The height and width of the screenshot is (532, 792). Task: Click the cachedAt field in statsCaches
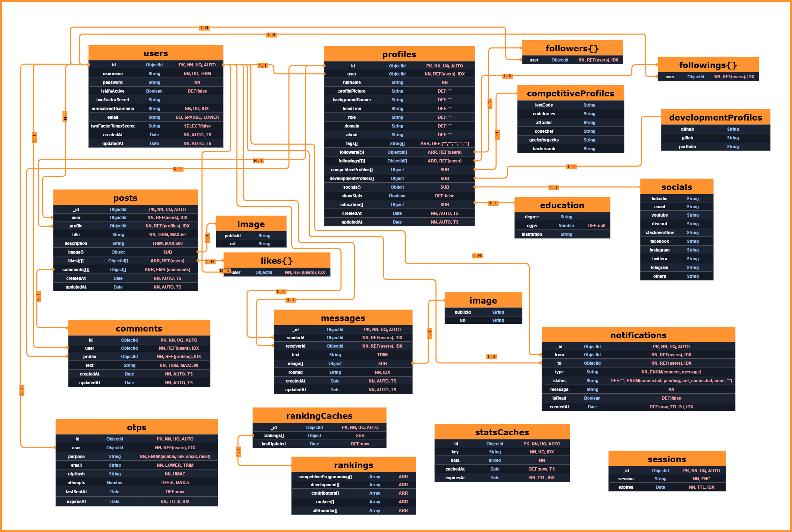click(x=502, y=469)
